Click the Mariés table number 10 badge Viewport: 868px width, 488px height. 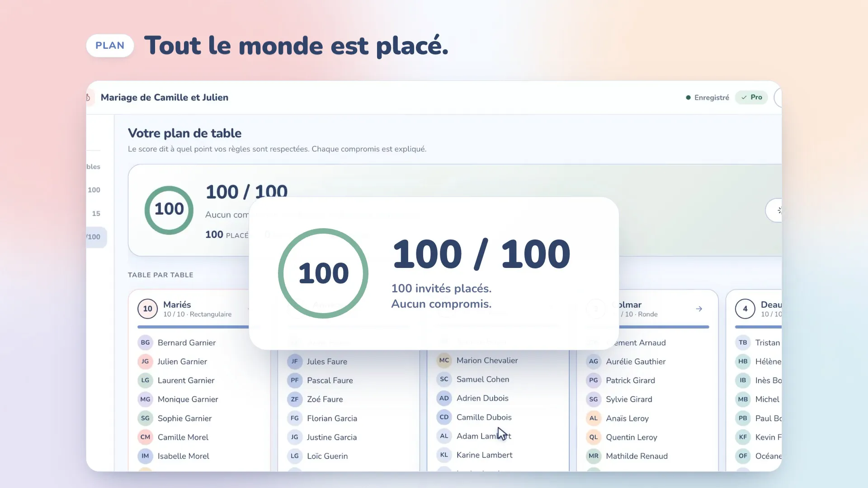(x=147, y=309)
